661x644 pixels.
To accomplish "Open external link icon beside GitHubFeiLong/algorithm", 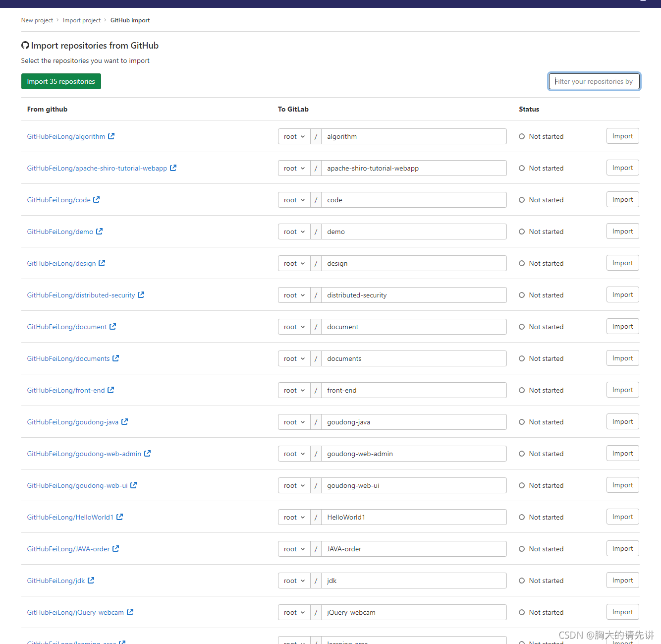I will (x=111, y=136).
